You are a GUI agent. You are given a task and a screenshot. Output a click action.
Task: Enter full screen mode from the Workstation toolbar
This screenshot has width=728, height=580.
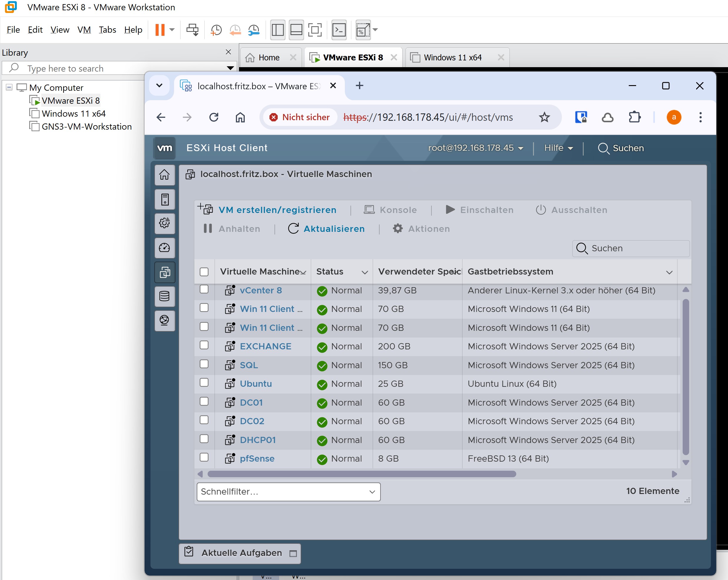coord(315,30)
